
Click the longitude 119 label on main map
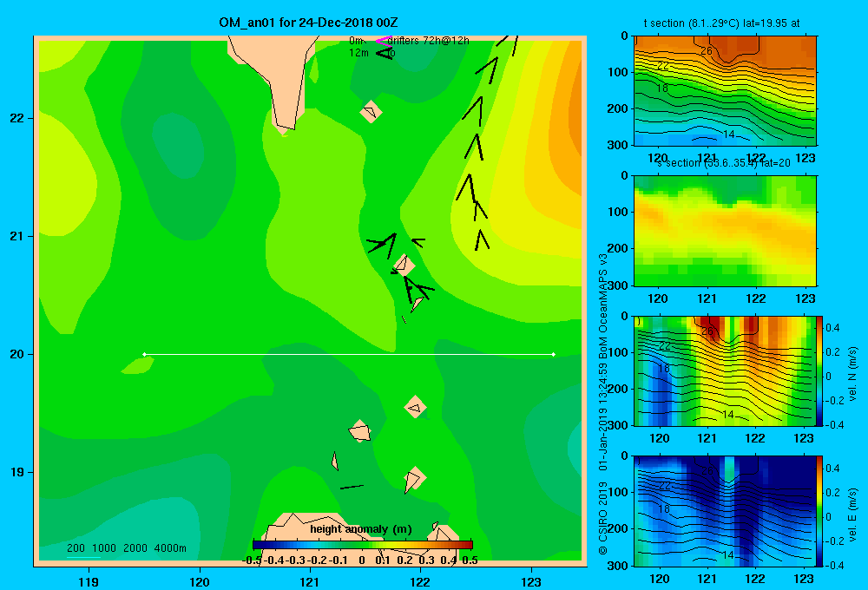coord(89,581)
